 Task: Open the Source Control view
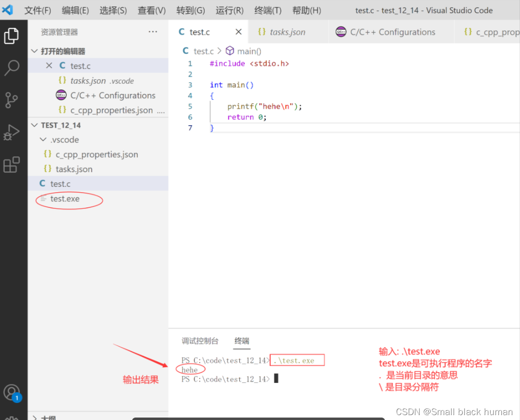tap(11, 100)
